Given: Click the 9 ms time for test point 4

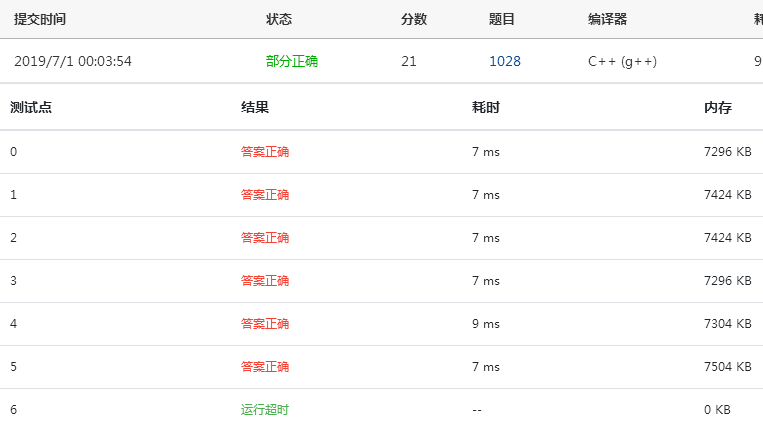Looking at the screenshot, I should (x=485, y=324).
